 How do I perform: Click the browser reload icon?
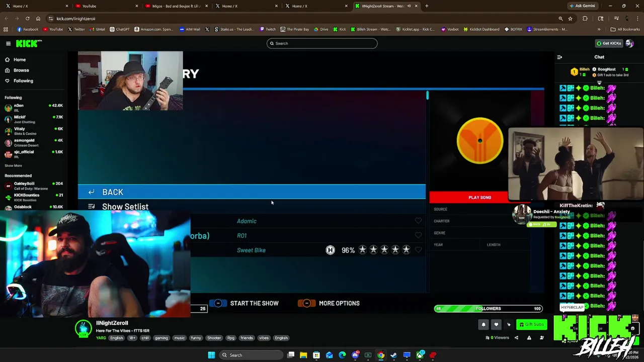click(x=27, y=19)
